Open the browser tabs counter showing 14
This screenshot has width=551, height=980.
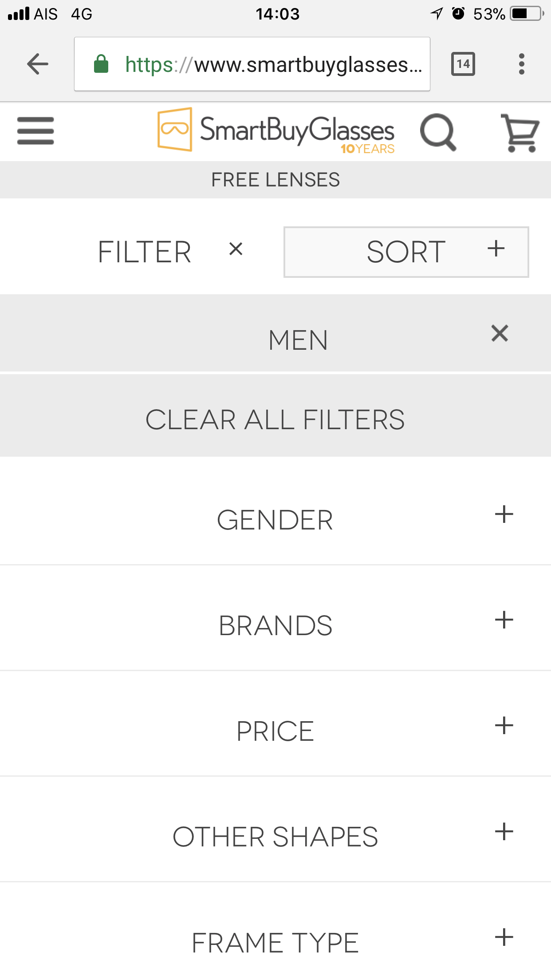pyautogui.click(x=463, y=64)
